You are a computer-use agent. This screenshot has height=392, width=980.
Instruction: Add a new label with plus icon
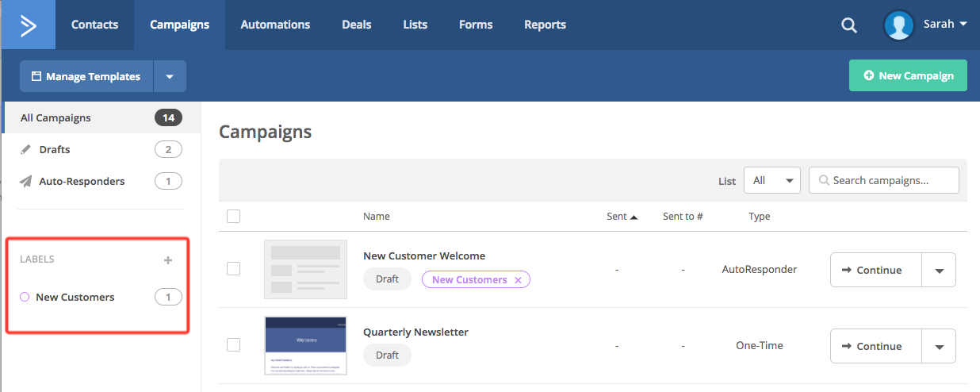[167, 260]
